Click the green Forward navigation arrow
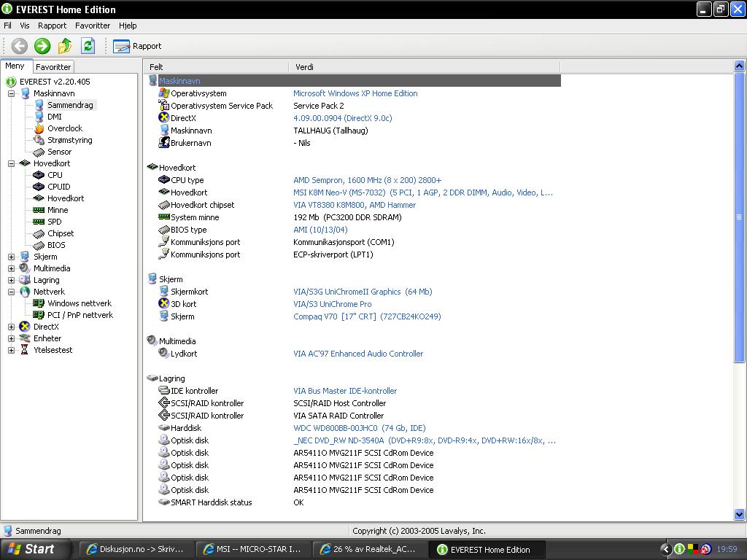The height and width of the screenshot is (560, 747). point(42,46)
